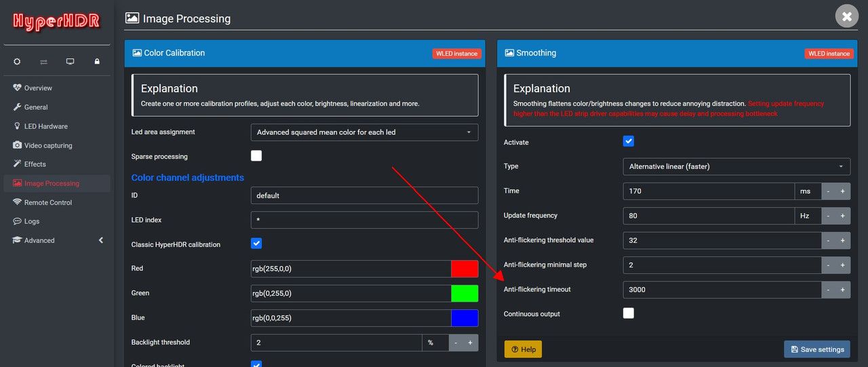Click Anti-flickering threshold value field

[x=722, y=240]
